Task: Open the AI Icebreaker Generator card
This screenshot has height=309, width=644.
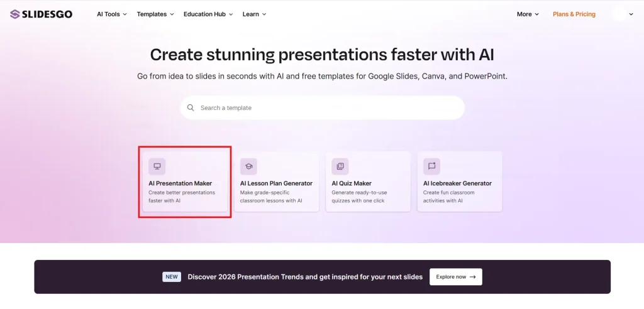Action: point(460,182)
